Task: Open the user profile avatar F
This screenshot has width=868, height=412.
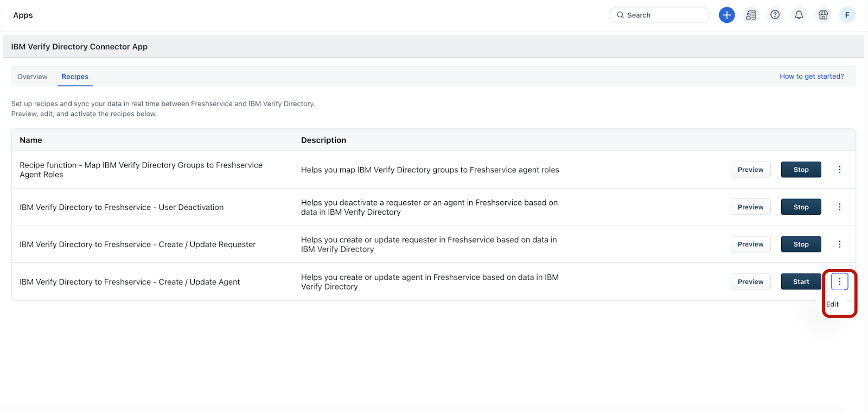Action: [847, 15]
